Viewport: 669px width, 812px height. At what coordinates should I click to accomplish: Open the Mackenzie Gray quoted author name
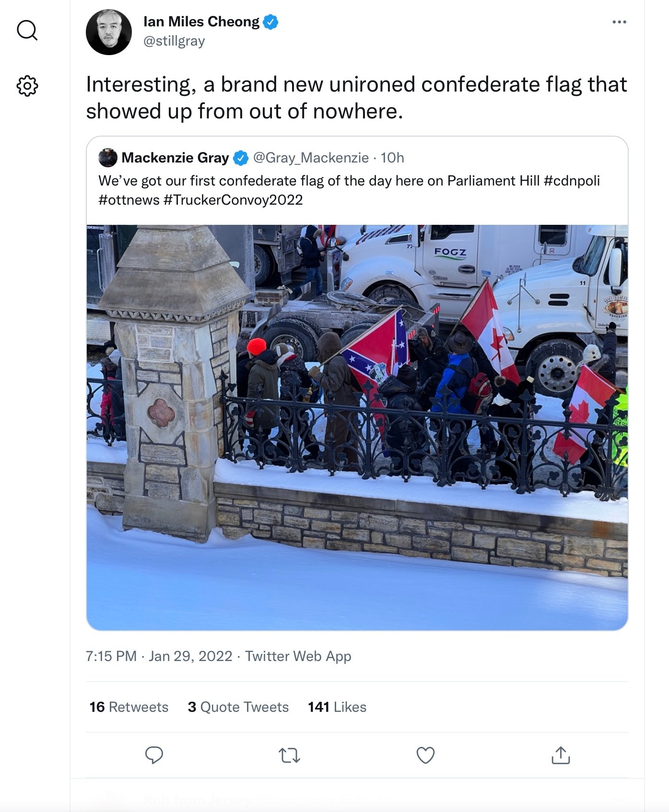[x=175, y=158]
